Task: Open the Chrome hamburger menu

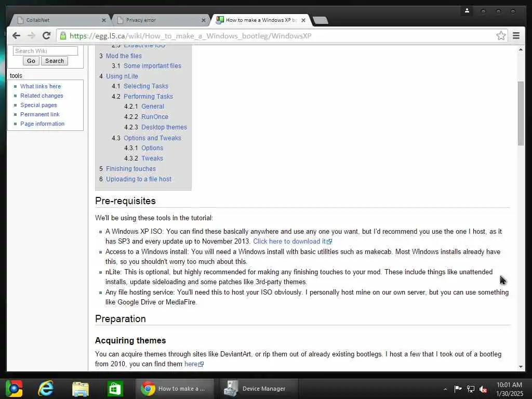Action: point(516,36)
